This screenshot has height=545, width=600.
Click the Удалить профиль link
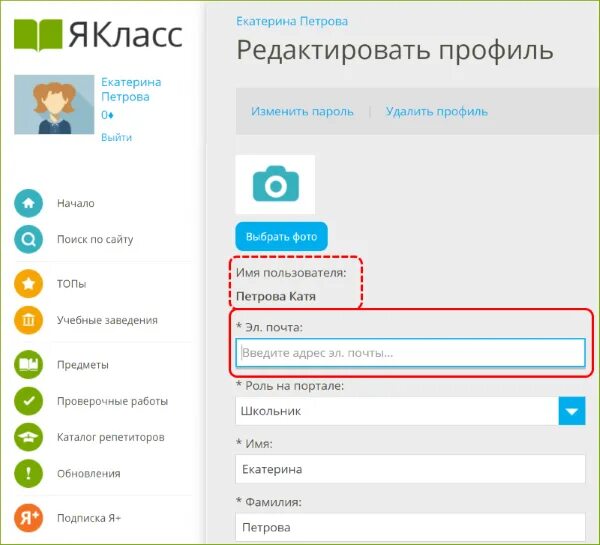pyautogui.click(x=437, y=112)
